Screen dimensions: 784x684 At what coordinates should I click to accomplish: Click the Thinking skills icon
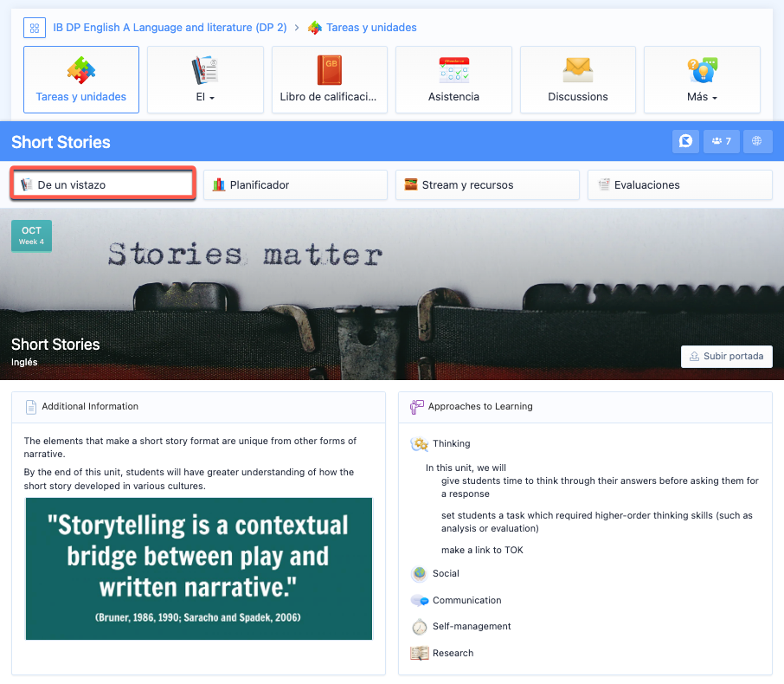pyautogui.click(x=420, y=444)
